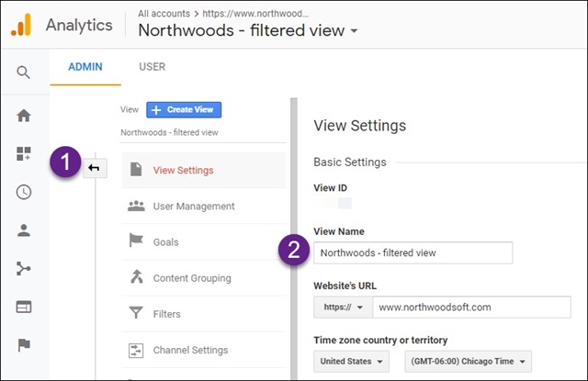Open User Management menu item
Screen dimensions: 588x381
pyautogui.click(x=204, y=206)
